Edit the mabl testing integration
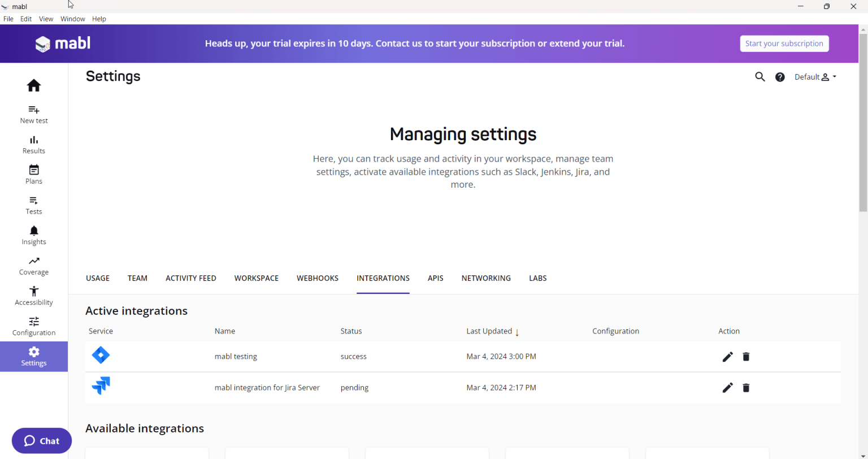 tap(727, 356)
